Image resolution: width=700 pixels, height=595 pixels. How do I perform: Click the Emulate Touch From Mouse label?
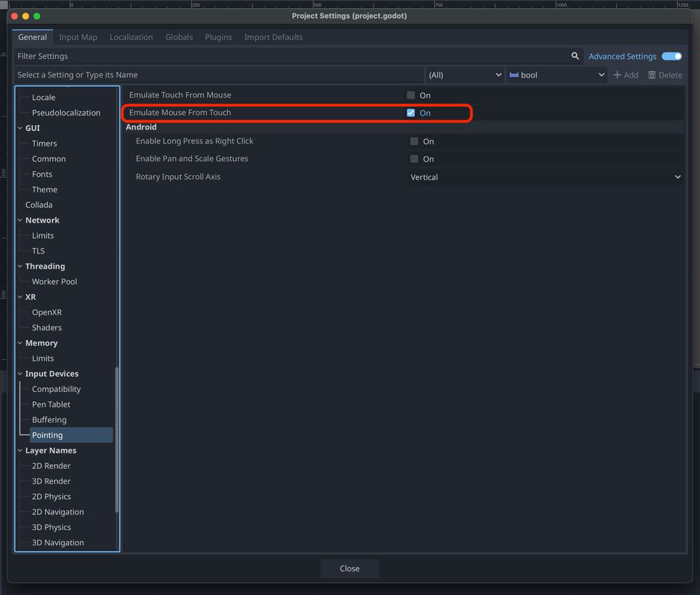[x=181, y=95]
